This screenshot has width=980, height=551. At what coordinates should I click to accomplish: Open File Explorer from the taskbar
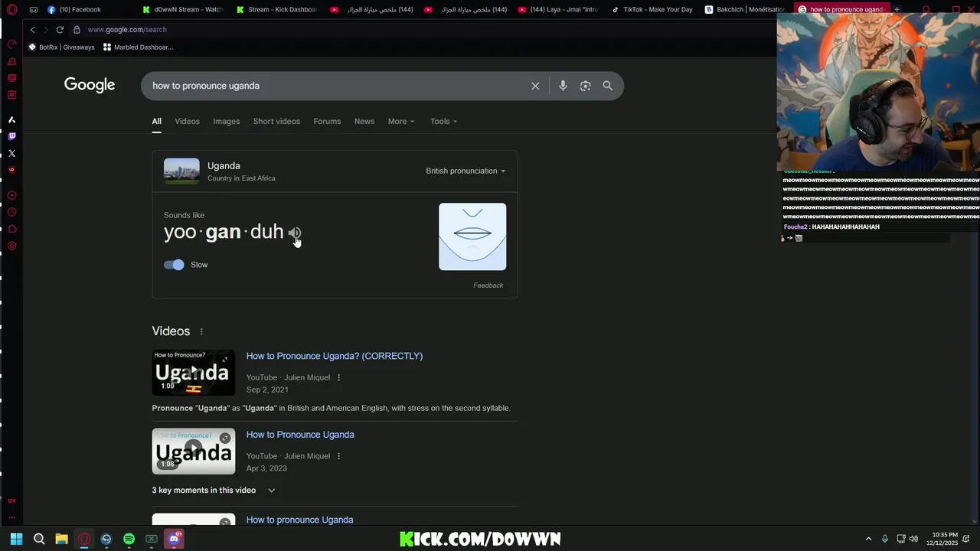pyautogui.click(x=61, y=539)
